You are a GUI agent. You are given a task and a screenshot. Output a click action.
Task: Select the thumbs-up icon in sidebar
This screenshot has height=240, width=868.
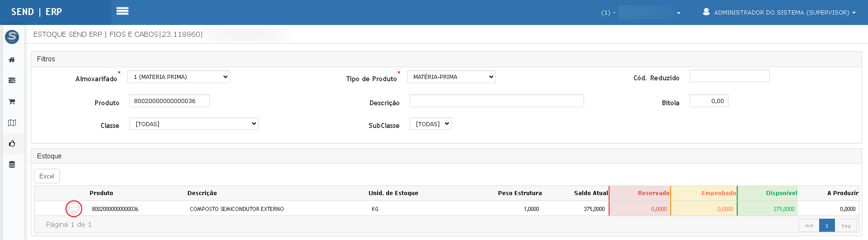point(12,144)
